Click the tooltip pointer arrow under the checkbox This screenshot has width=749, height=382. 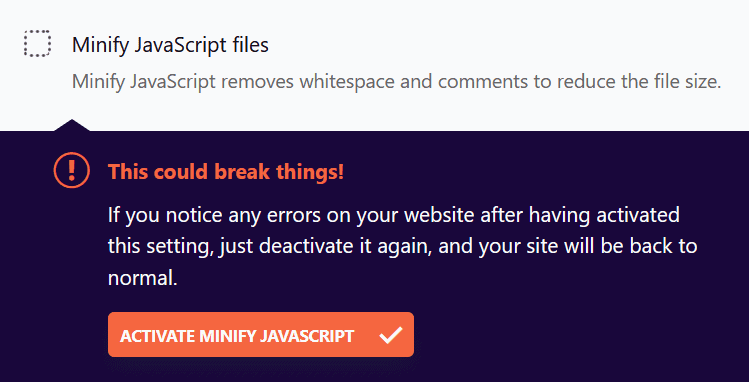(x=72, y=125)
